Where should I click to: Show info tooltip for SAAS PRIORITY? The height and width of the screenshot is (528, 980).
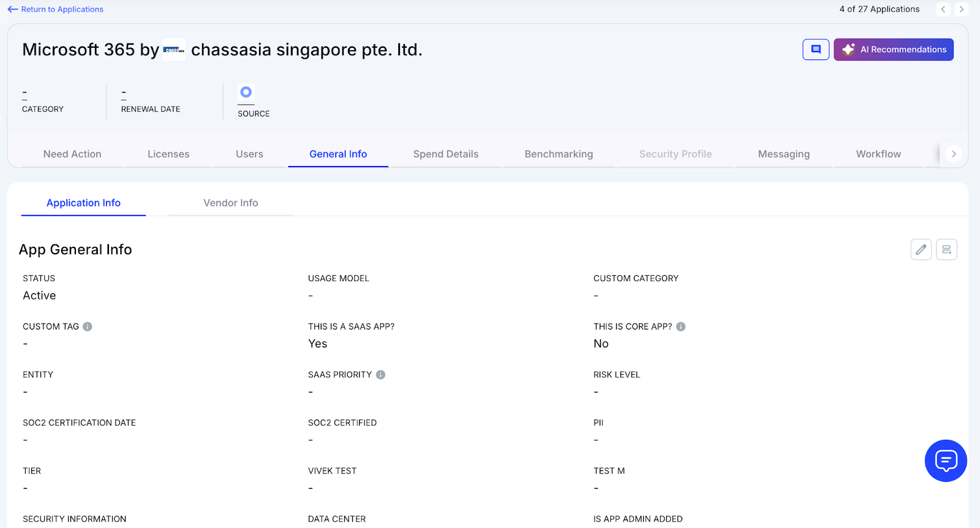380,375
